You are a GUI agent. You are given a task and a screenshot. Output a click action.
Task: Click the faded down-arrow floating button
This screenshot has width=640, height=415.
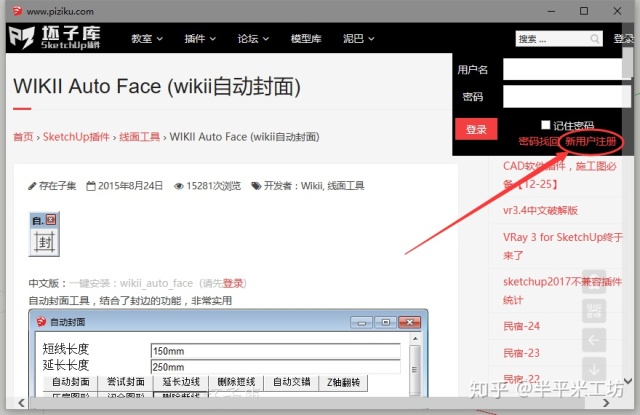[x=594, y=368]
